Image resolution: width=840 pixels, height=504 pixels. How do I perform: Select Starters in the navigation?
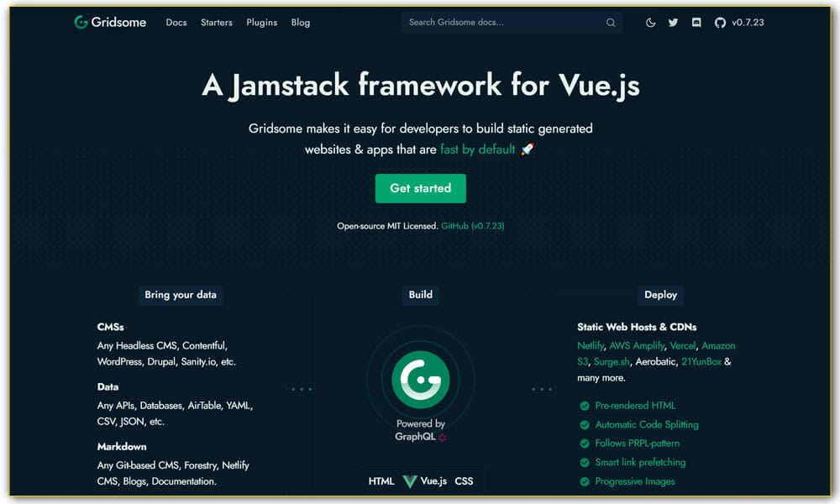(216, 23)
